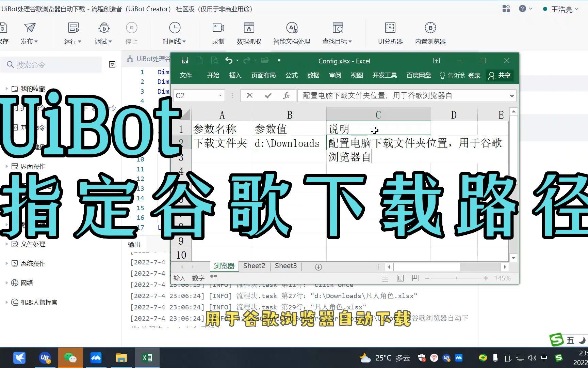Expand the 系统操作 command category

point(6,263)
